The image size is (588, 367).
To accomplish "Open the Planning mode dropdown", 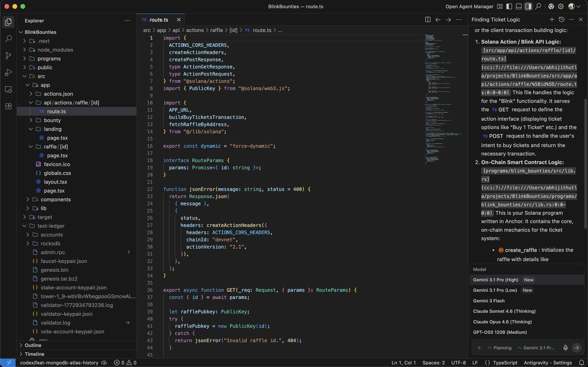I will [x=499, y=348].
